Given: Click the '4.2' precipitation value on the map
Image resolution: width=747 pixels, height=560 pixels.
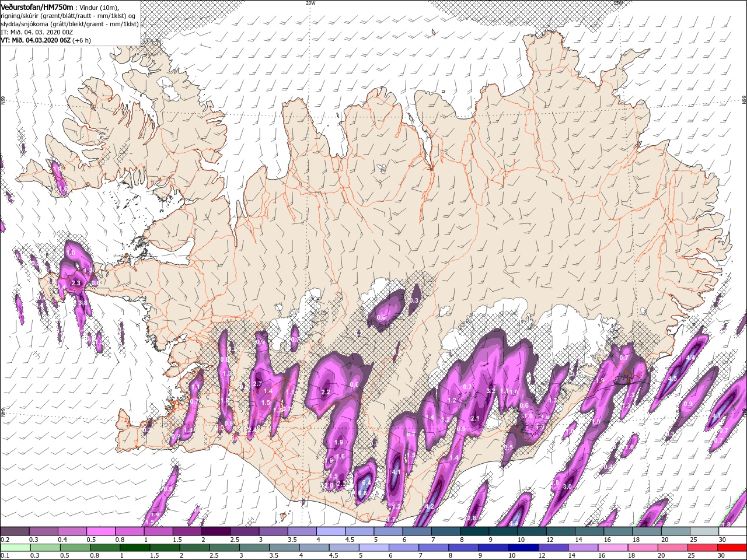Looking at the screenshot, I should (430, 506).
